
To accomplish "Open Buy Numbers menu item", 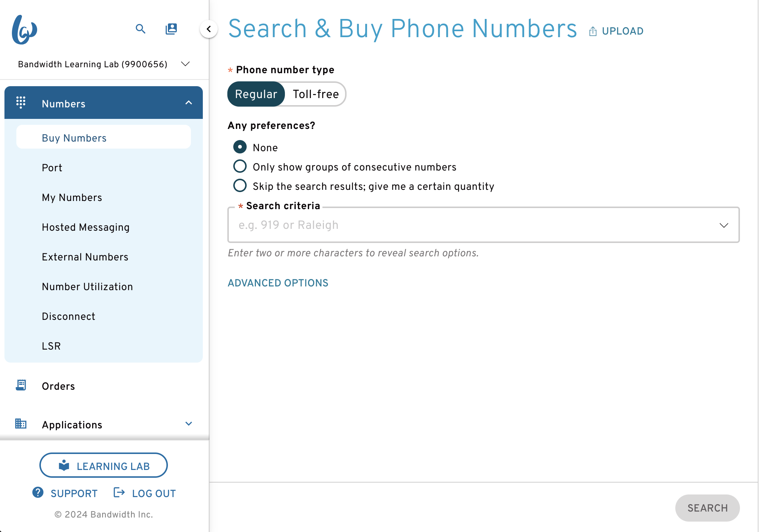I will coord(104,137).
